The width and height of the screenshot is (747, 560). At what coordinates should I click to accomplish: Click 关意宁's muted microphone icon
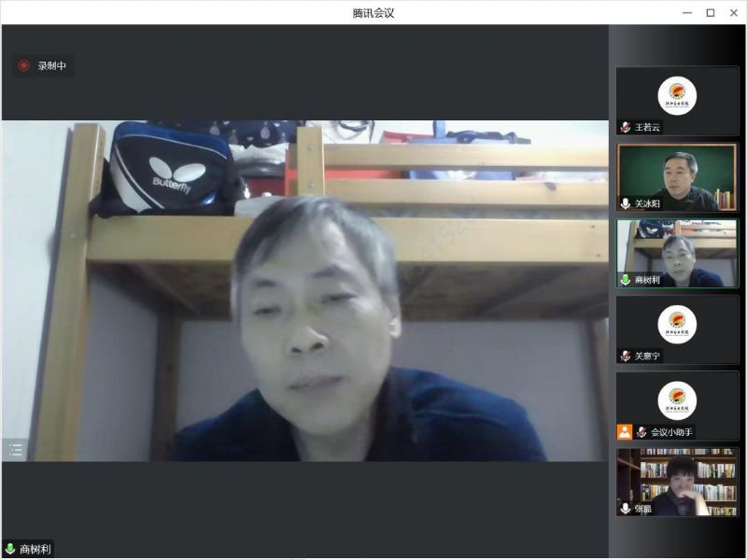point(626,356)
